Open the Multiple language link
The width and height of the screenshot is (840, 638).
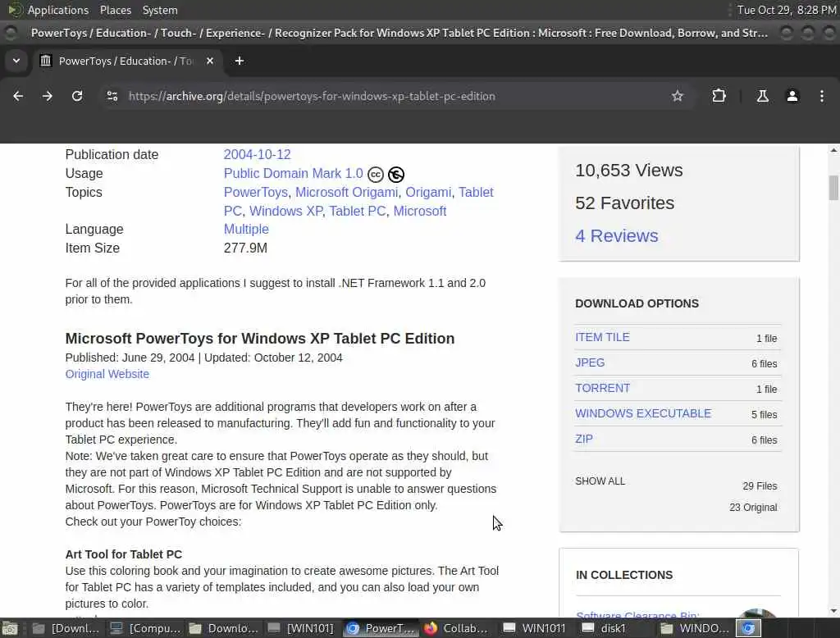pyautogui.click(x=246, y=229)
